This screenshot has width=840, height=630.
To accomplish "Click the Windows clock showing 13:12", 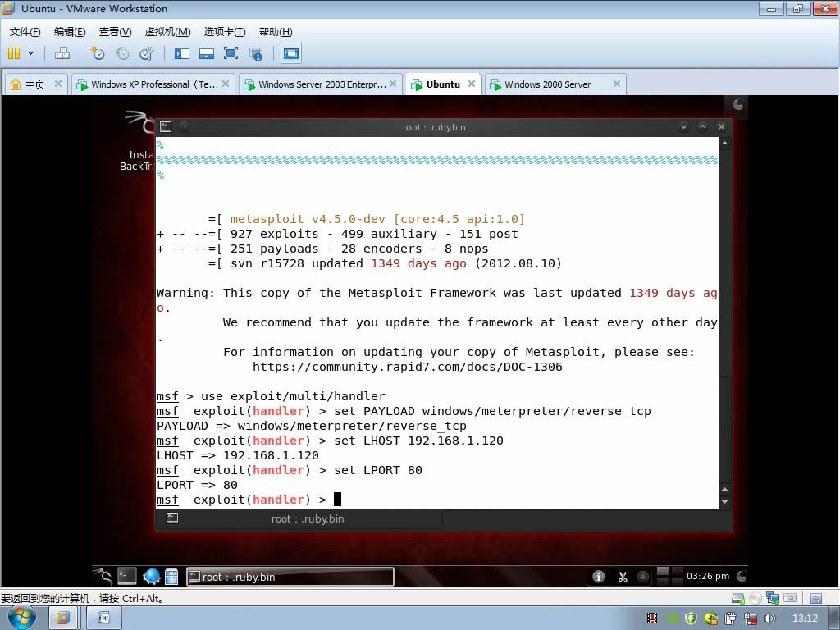I will tap(806, 619).
